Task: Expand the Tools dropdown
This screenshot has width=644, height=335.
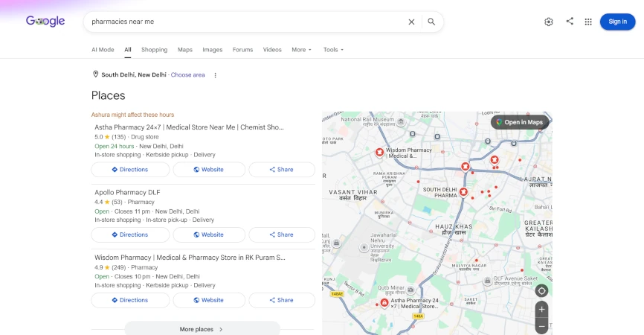Action: point(333,50)
